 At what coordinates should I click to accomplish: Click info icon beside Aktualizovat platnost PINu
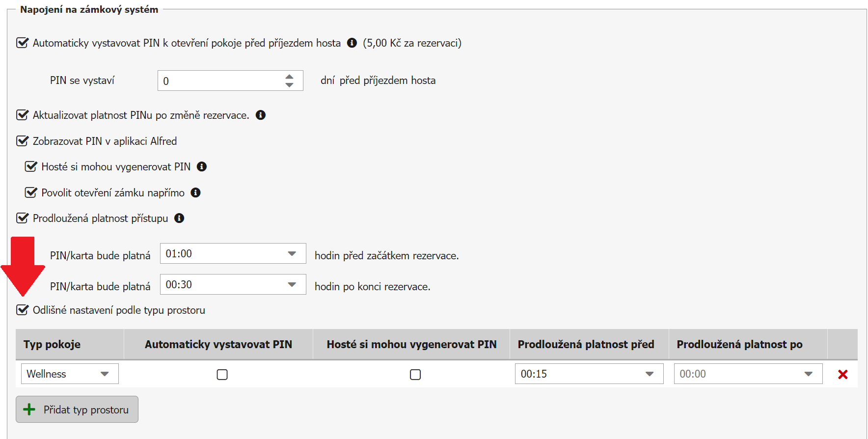[x=261, y=115]
